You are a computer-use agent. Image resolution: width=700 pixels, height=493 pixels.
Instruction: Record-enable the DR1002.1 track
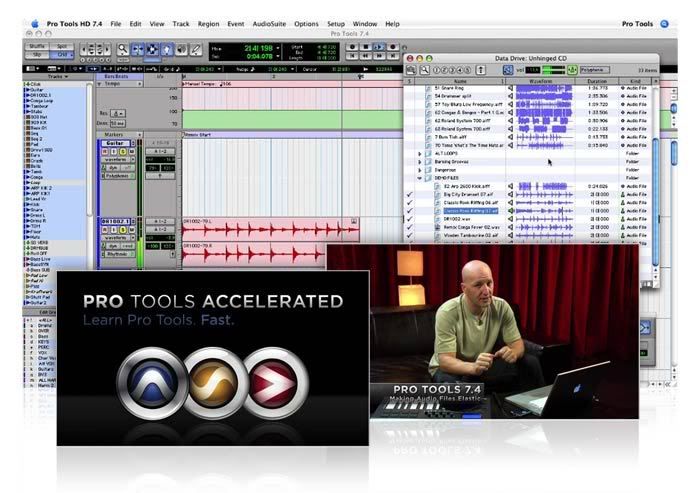(x=105, y=230)
